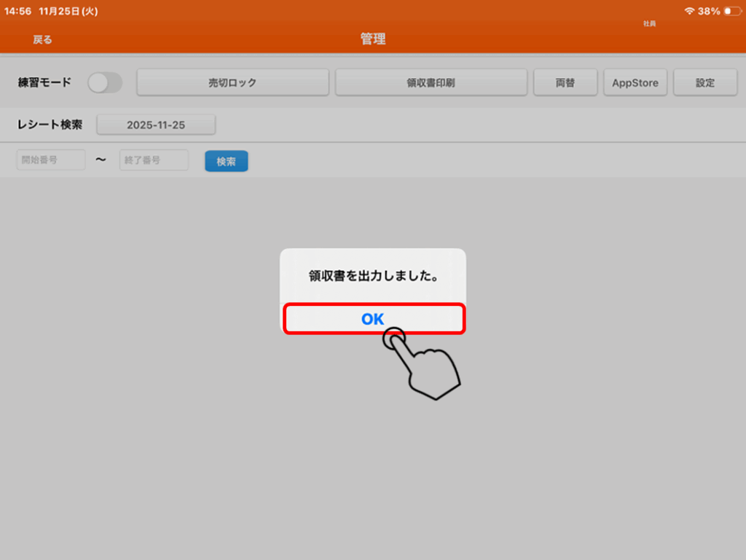
Task: Toggle the 練習モード switch
Action: [x=105, y=83]
